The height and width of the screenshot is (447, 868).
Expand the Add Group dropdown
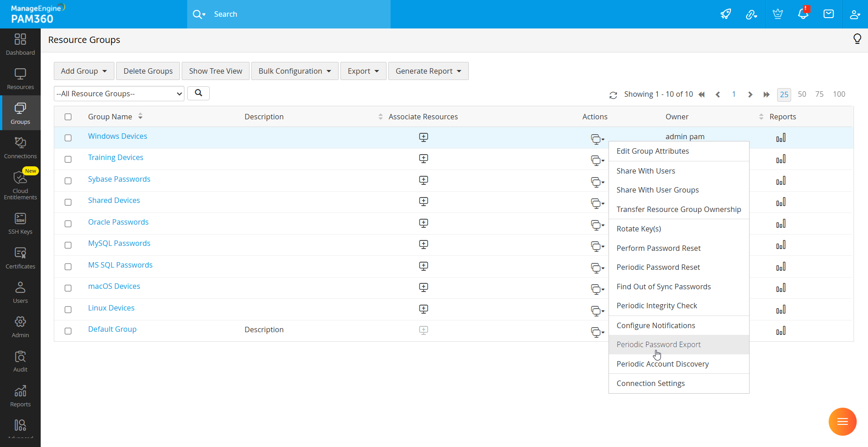(x=84, y=71)
